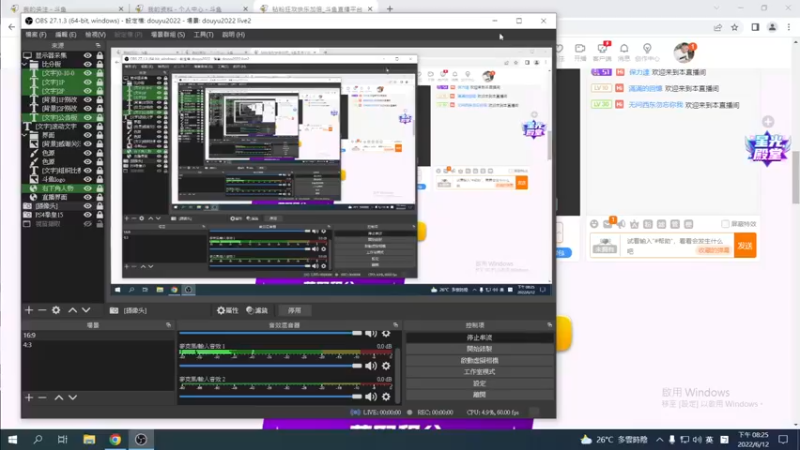Mute 麥克風/輸入音效 1 speaker icon
This screenshot has width=800, height=450.
click(x=371, y=366)
